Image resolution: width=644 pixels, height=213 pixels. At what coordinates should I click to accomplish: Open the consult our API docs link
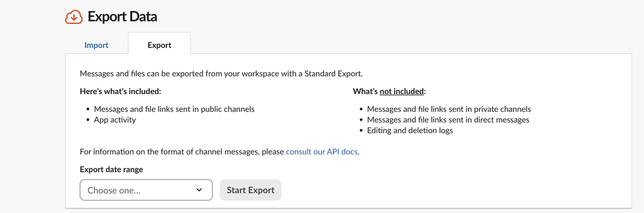pos(322,152)
